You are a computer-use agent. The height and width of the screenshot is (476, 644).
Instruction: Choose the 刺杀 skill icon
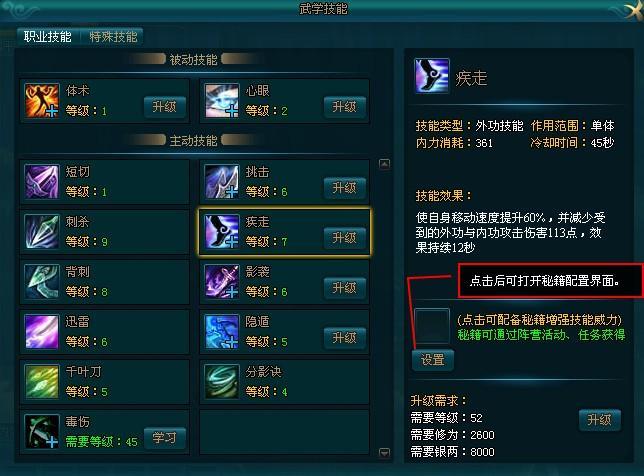click(41, 232)
